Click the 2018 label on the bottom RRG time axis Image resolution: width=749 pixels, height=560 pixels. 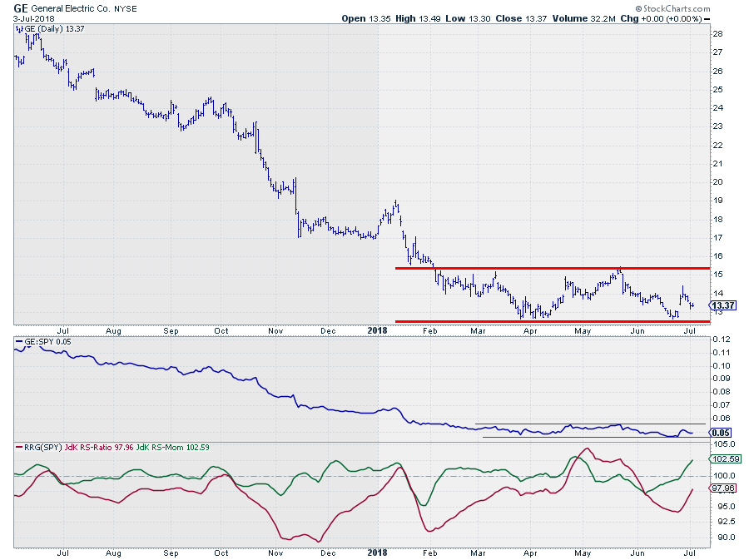click(377, 553)
